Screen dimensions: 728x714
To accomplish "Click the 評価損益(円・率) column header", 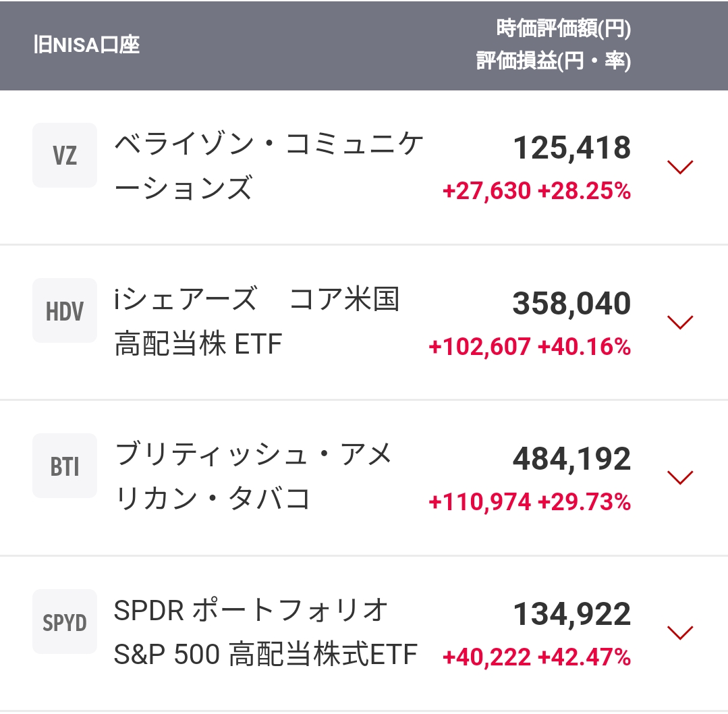I will pyautogui.click(x=553, y=61).
